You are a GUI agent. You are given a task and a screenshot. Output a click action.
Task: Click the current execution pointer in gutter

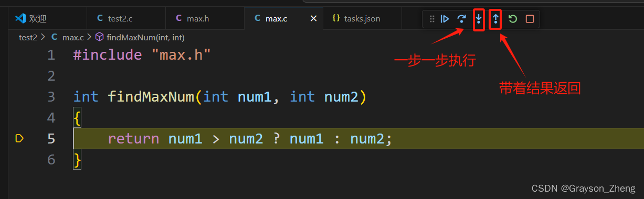[20, 138]
